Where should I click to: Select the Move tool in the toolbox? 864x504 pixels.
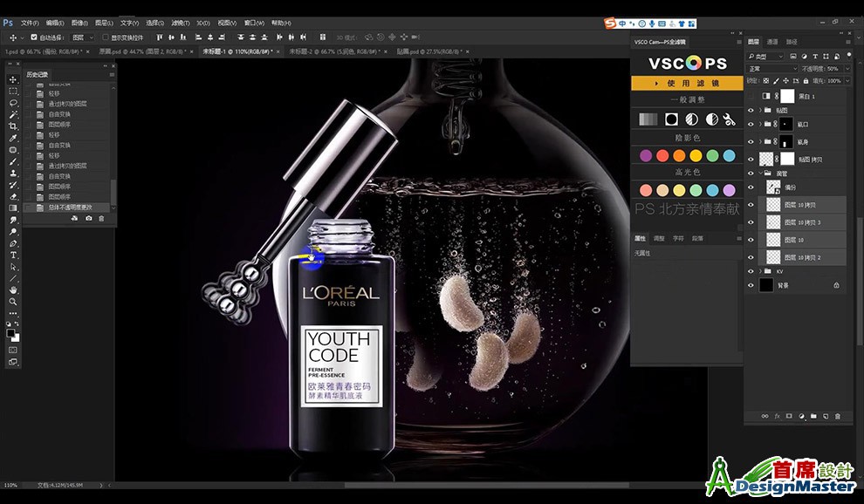click(x=13, y=79)
